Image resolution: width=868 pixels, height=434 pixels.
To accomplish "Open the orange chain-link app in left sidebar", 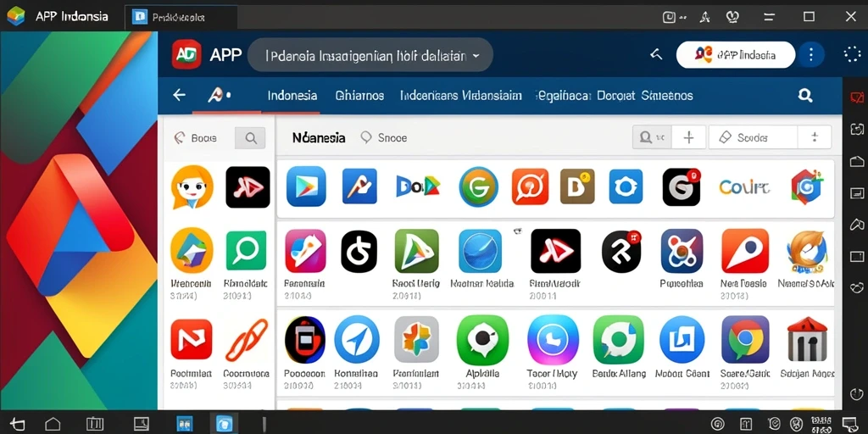I will point(247,340).
